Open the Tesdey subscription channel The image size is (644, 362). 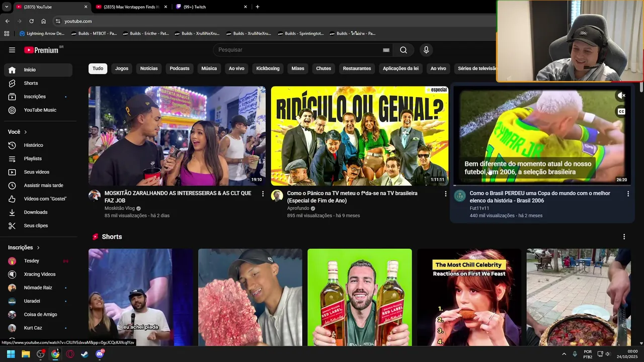pos(38,261)
